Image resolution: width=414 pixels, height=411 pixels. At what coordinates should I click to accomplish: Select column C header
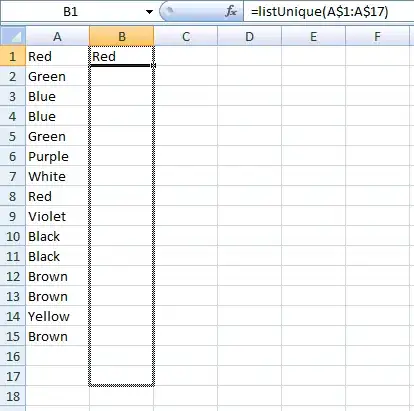tap(186, 36)
